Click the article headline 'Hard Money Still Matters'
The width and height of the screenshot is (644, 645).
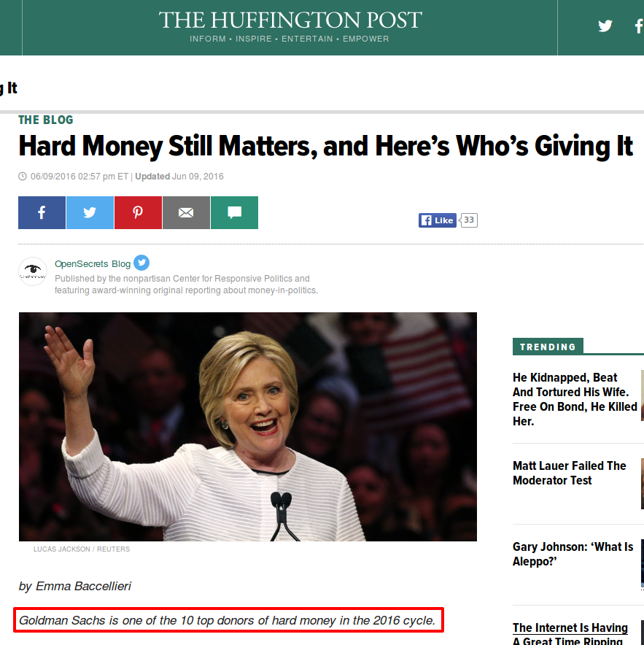[x=325, y=147]
